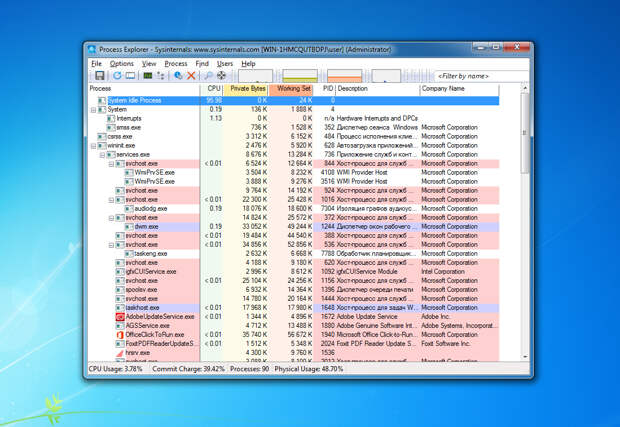The width and height of the screenshot is (620, 427).
Task: Click the Filter by name field
Action: [481, 76]
